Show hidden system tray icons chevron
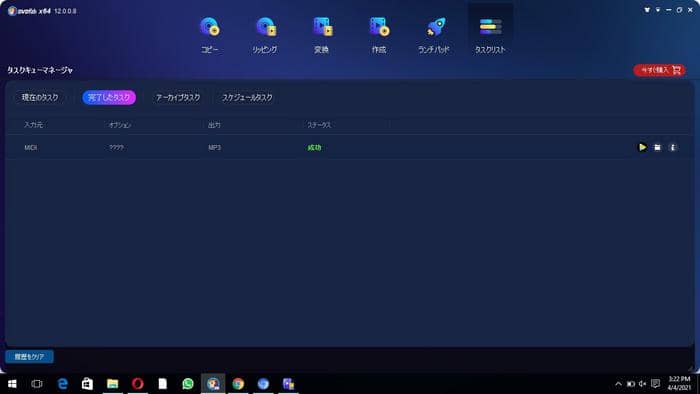700x394 pixels. click(x=618, y=384)
